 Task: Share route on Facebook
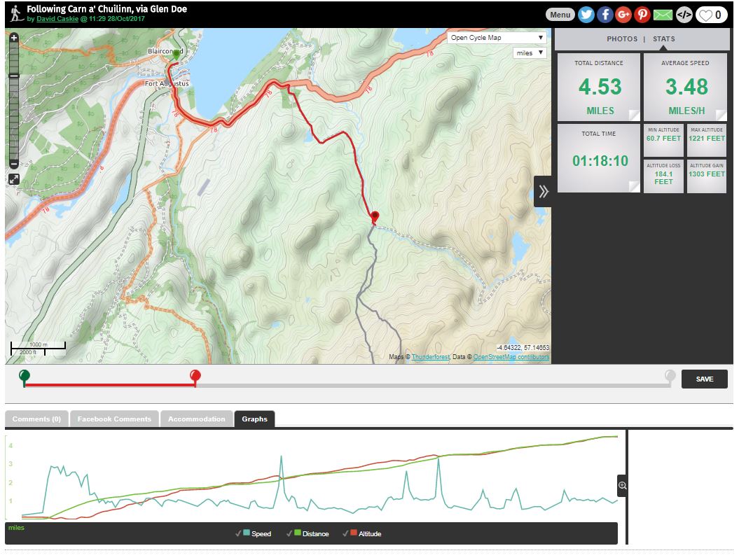point(605,15)
